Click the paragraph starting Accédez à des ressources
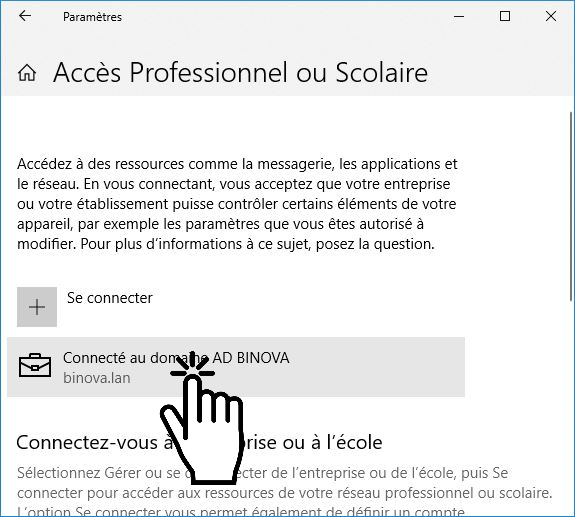Viewport: 575px width, 517px height. [x=237, y=204]
